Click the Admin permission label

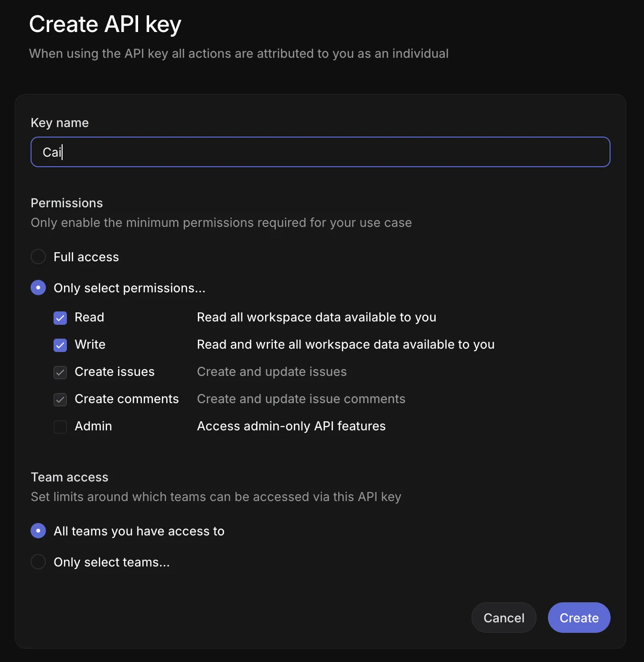(x=93, y=426)
